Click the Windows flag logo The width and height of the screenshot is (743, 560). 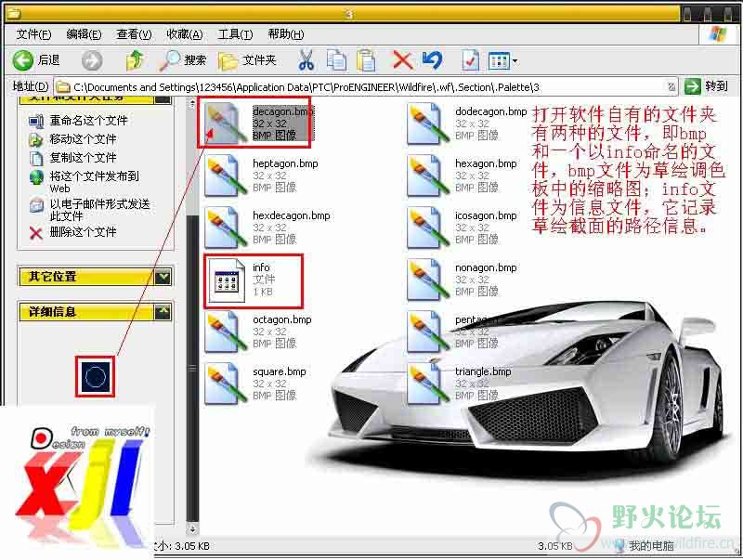pos(719,33)
